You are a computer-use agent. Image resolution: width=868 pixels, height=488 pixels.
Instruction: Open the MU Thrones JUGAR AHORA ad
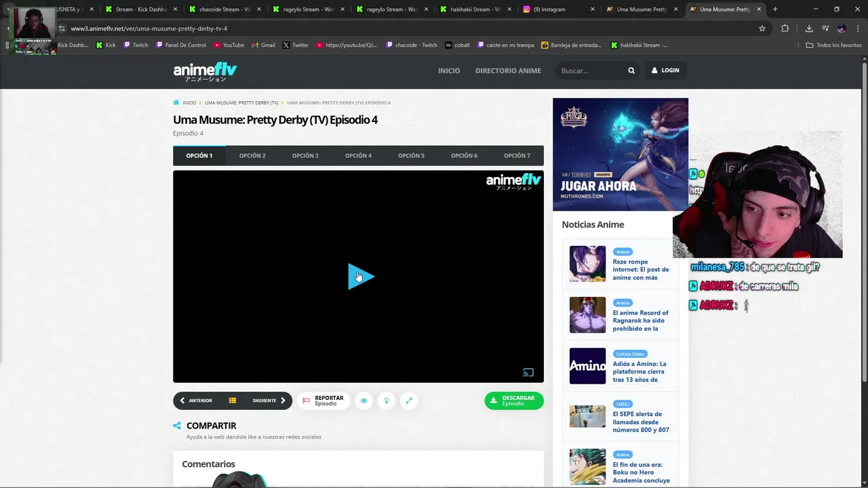pyautogui.click(x=620, y=155)
